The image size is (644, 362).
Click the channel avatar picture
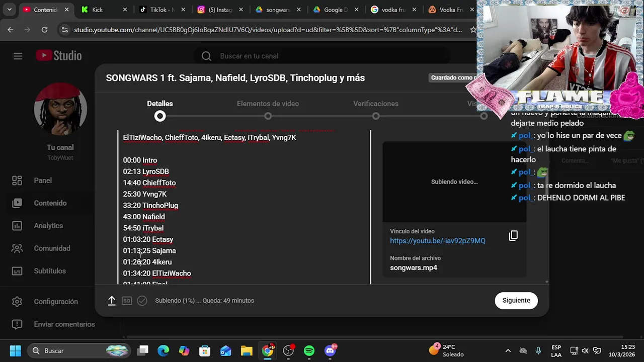60,109
